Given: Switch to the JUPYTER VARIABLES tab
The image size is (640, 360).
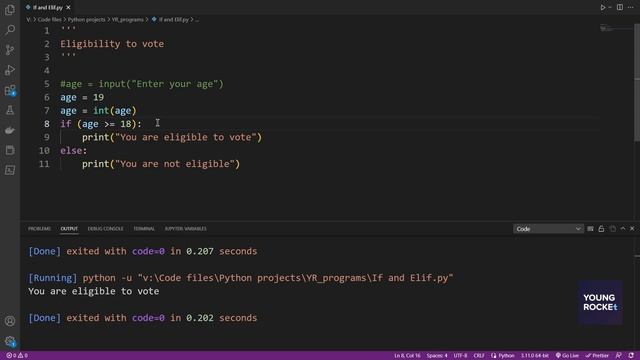Looking at the screenshot, I should click(185, 229).
